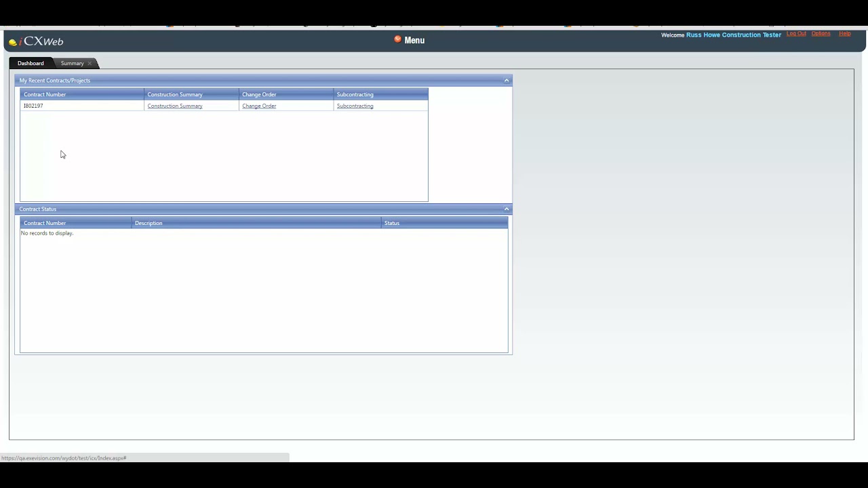The image size is (868, 488).
Task: Click the Status column header
Action: (444, 223)
